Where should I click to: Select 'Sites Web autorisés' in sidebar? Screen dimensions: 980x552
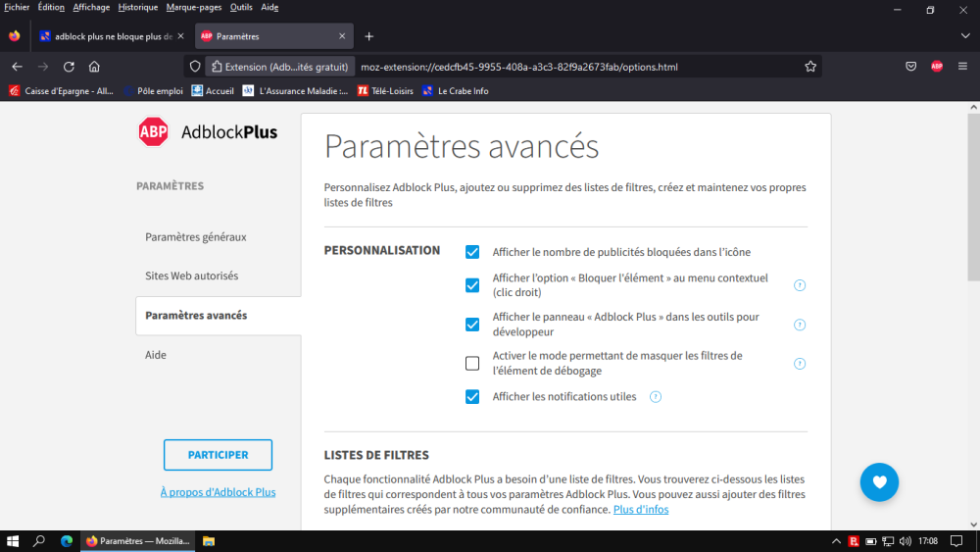pyautogui.click(x=191, y=276)
